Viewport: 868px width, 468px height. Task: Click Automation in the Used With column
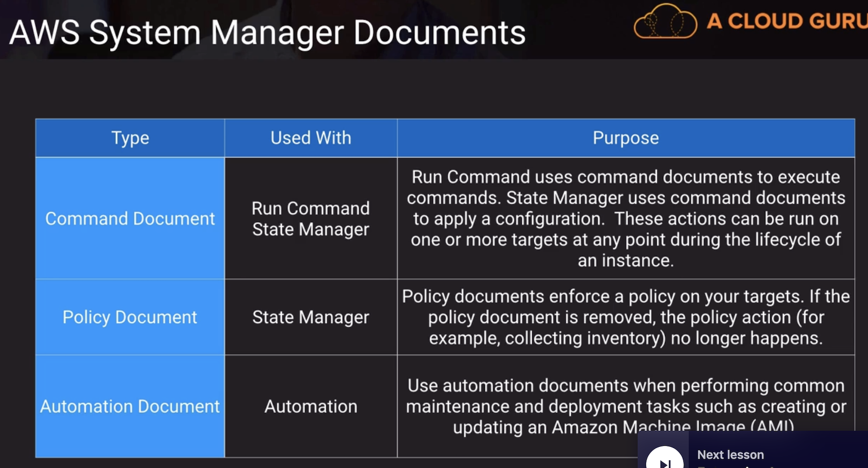click(311, 406)
